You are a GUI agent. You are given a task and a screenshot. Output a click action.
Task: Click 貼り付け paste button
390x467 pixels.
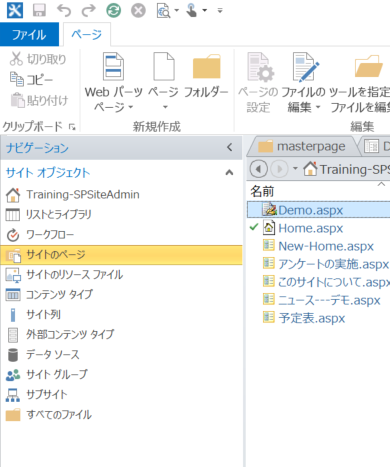coord(39,100)
